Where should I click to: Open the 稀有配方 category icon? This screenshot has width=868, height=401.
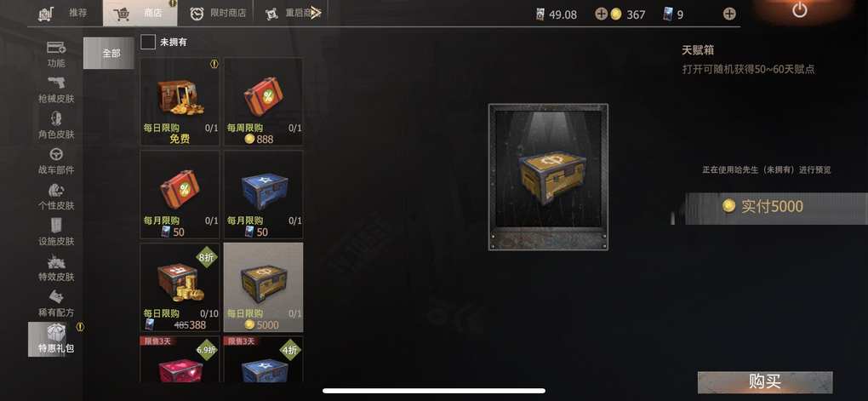[x=56, y=297]
